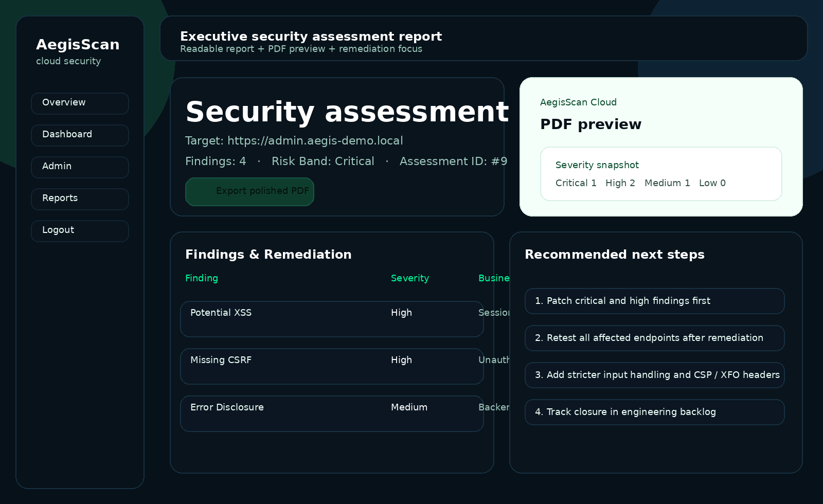Click the Retest all affected endpoints step
The width and height of the screenshot is (823, 504).
click(x=654, y=338)
